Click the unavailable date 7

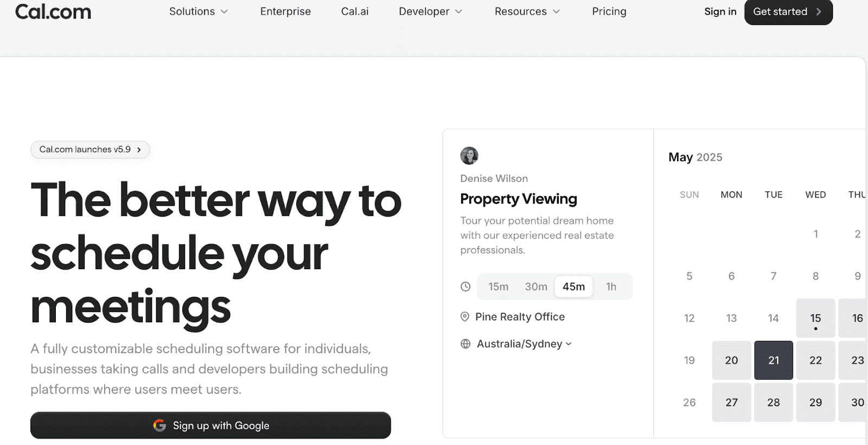[x=774, y=276]
